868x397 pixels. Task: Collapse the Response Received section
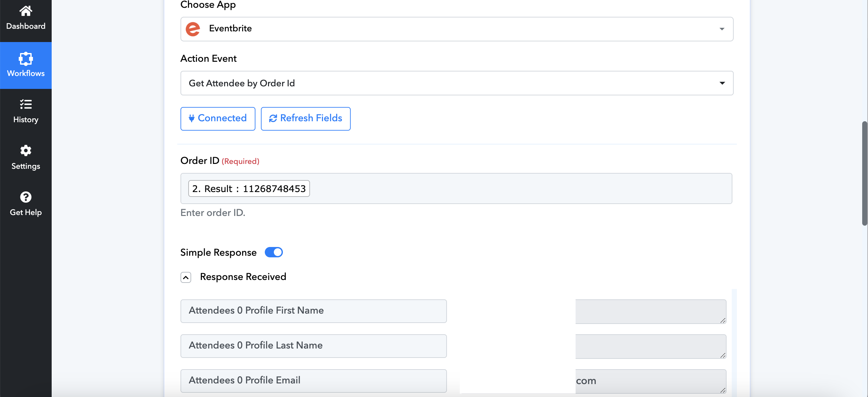pyautogui.click(x=186, y=277)
